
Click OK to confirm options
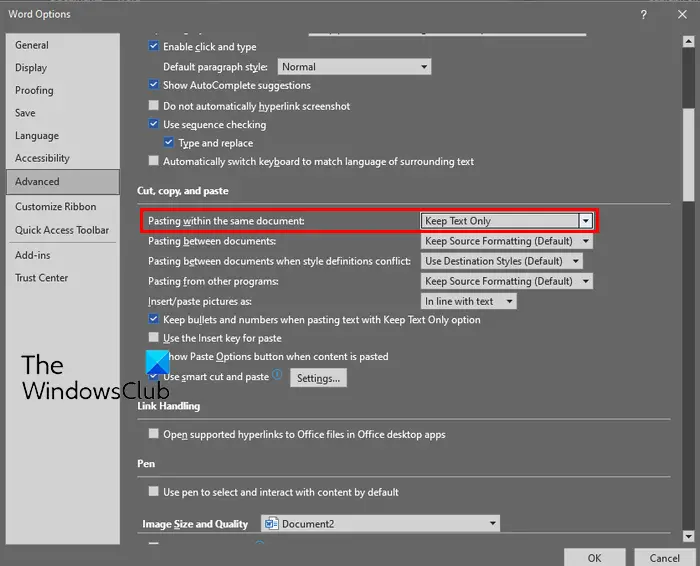594,558
